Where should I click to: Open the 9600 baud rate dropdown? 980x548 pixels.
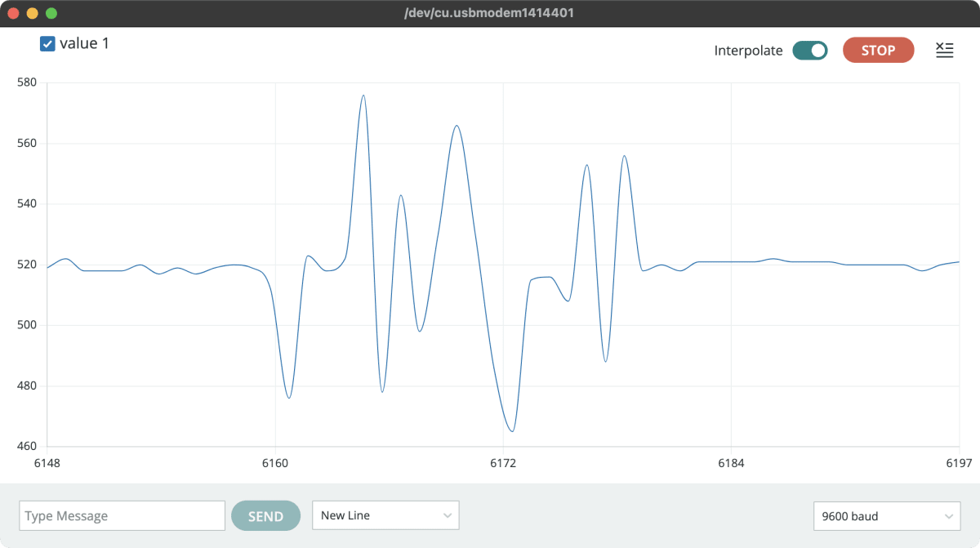tap(887, 516)
